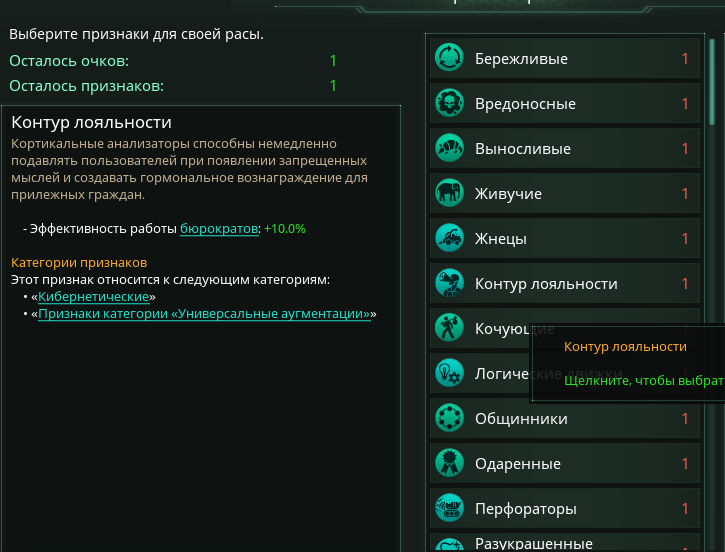The height and width of the screenshot is (552, 725).
Task: Pick the Общинники trait
Action: (x=565, y=418)
